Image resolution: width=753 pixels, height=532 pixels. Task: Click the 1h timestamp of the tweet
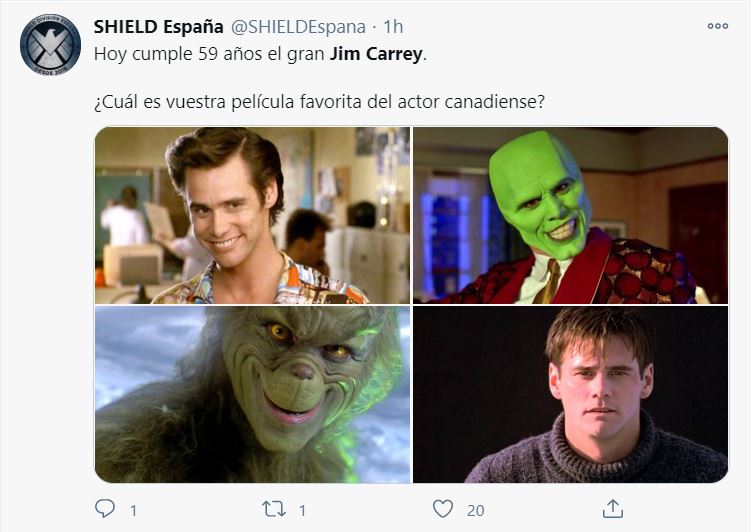pos(393,27)
